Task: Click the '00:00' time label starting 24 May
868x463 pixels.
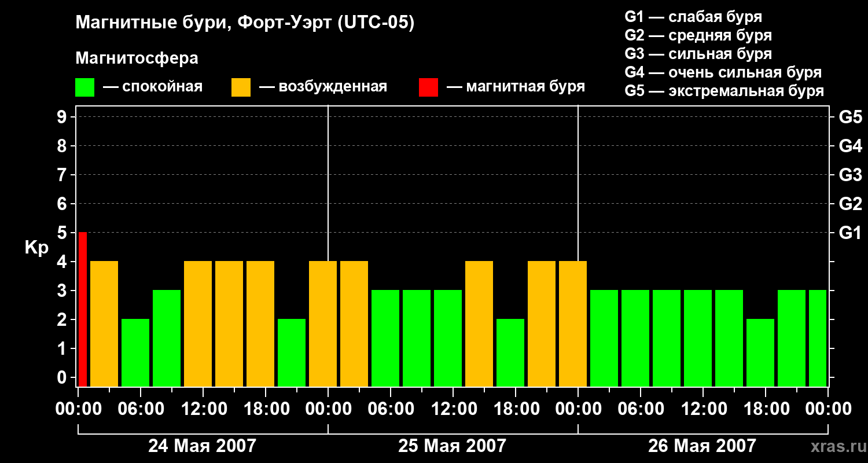Action: click(78, 409)
